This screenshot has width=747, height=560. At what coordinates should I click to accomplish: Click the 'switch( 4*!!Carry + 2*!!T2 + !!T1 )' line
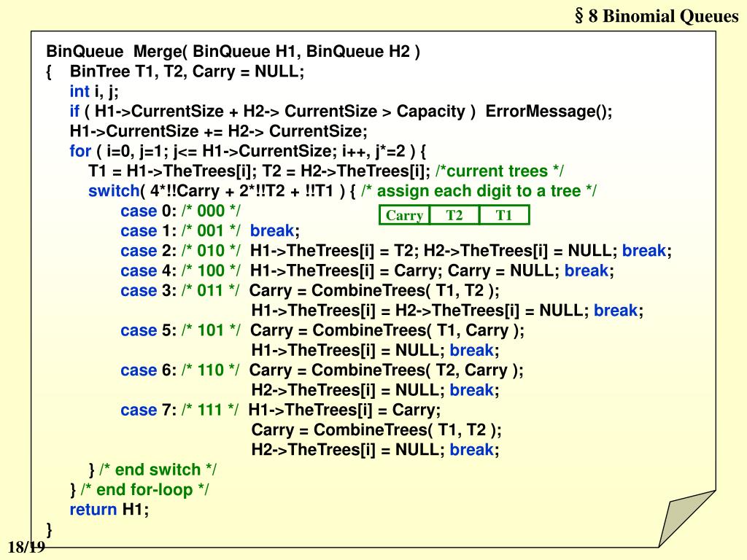click(x=222, y=191)
